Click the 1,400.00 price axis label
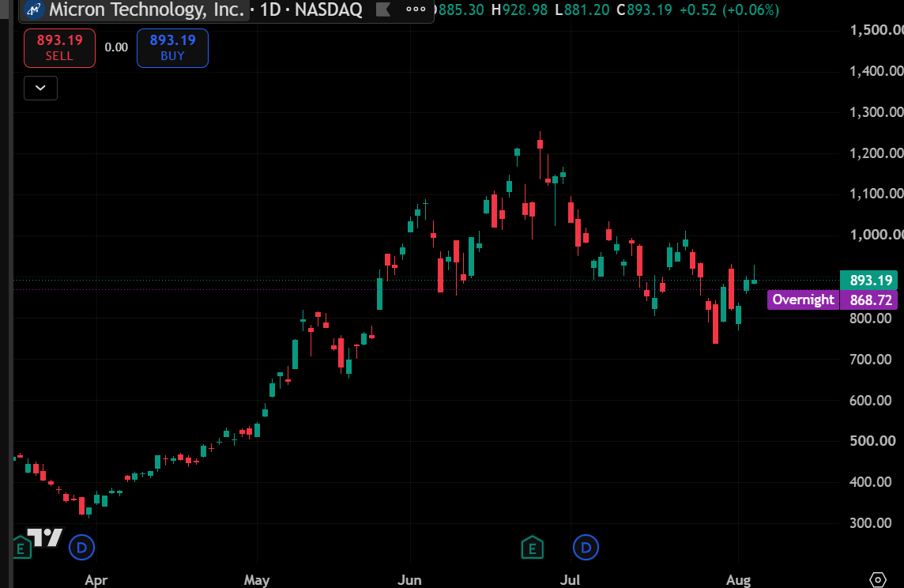Image resolution: width=904 pixels, height=588 pixels. click(x=876, y=71)
